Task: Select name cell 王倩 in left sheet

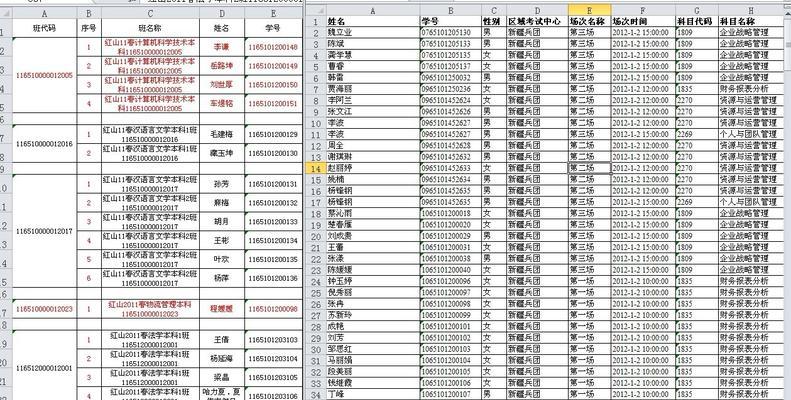Action: (222, 340)
